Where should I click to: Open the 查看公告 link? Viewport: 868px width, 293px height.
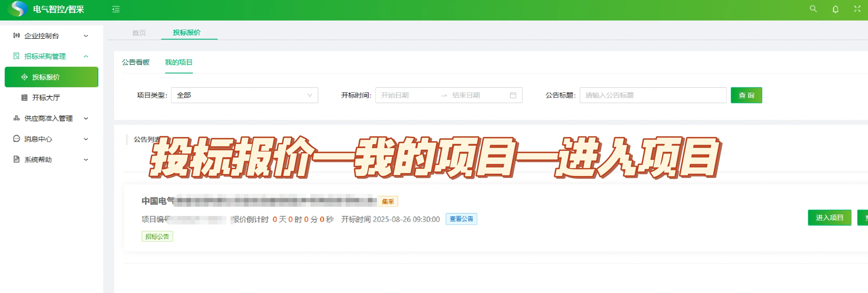(x=461, y=219)
